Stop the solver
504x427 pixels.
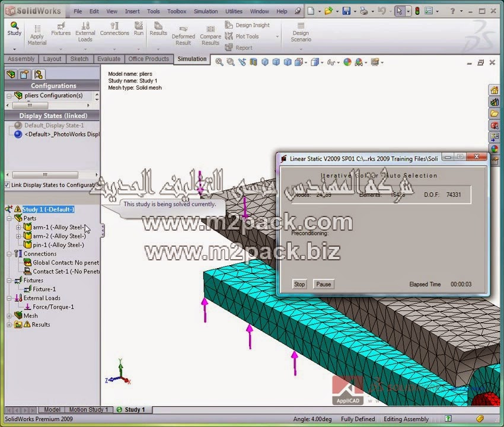pyautogui.click(x=299, y=284)
